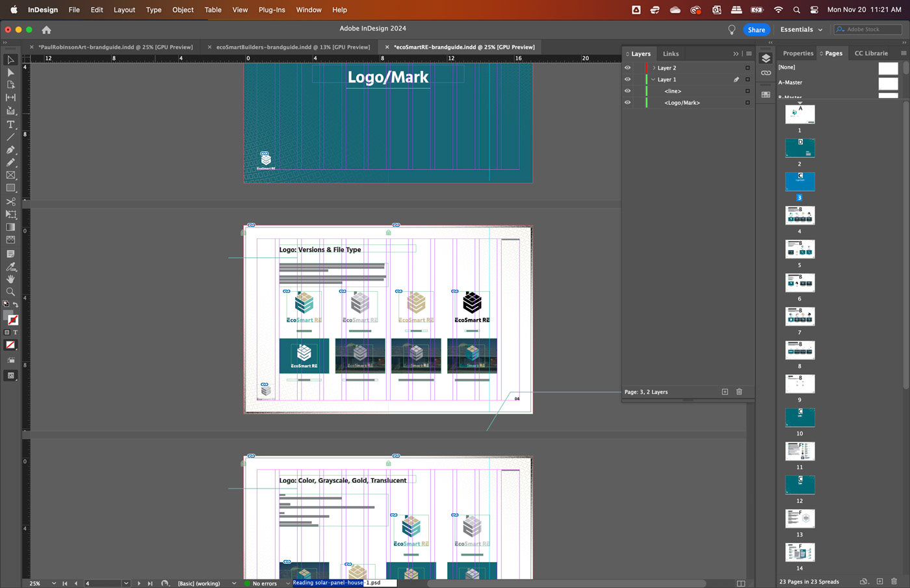This screenshot has width=910, height=588.
Task: Open the page number dropdown
Action: [x=126, y=583]
